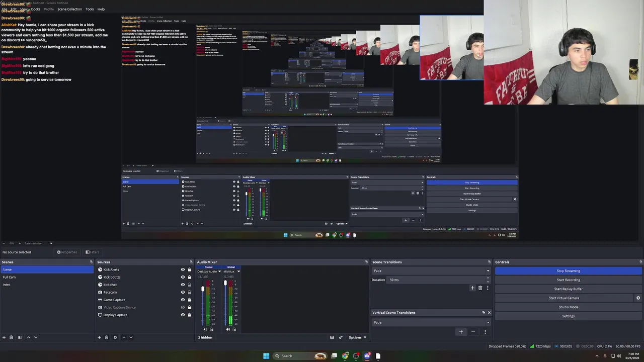644x362 pixels.
Task: Remove vertical scene transition minus button
Action: tap(473, 332)
